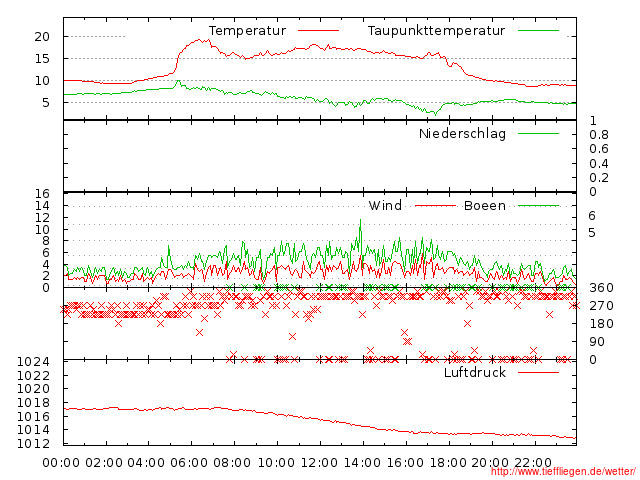Click the 14:00 time axis label
The image size is (640, 480).
coord(362,463)
